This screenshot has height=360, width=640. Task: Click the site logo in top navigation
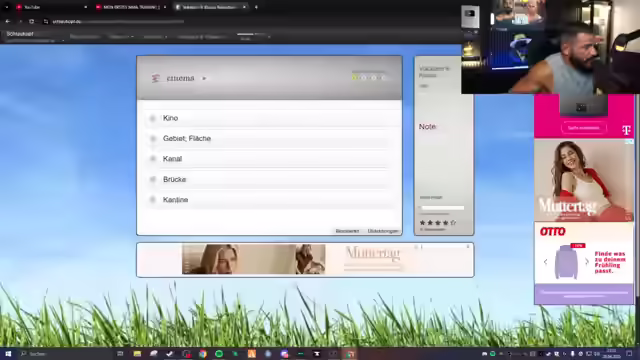point(20,34)
